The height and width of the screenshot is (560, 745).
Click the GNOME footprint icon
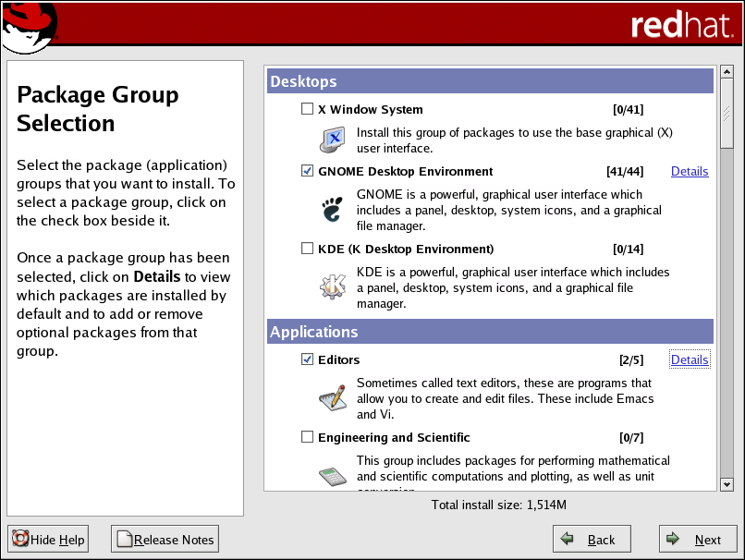[x=331, y=209]
